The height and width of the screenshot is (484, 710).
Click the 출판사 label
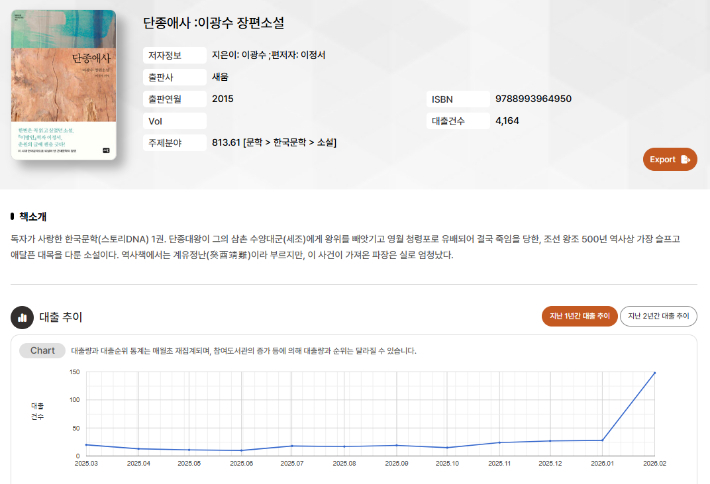coord(175,77)
